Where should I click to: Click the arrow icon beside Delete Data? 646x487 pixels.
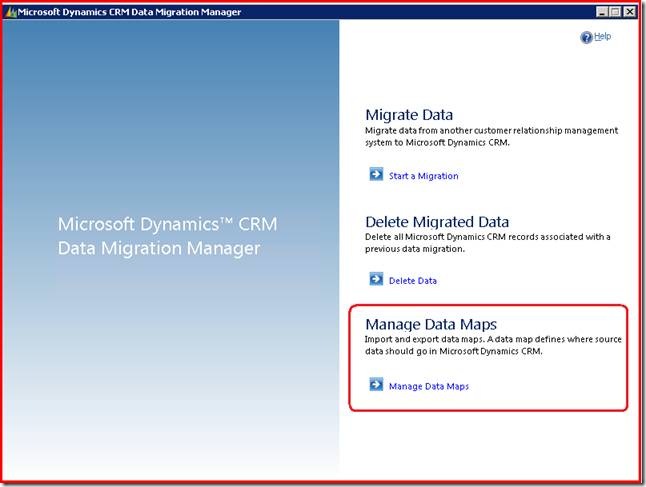[x=376, y=280]
